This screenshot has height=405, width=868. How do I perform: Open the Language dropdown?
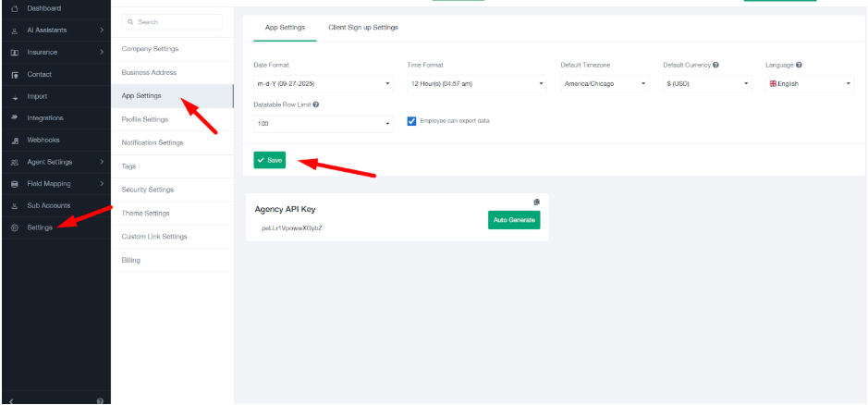coord(809,83)
